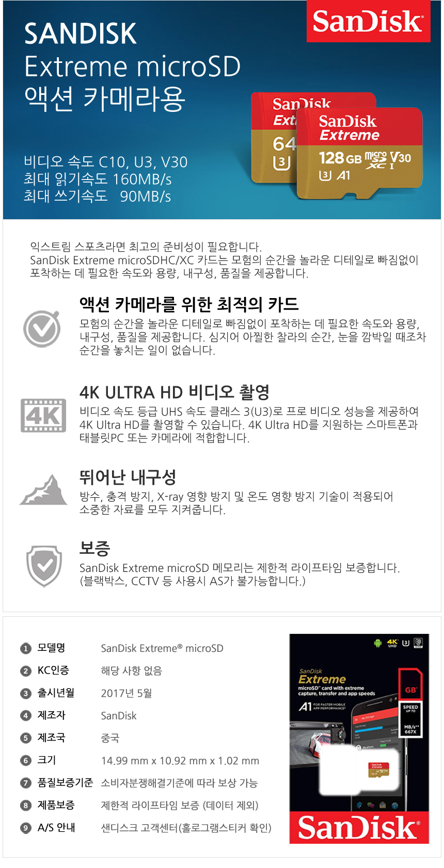The height and width of the screenshot is (868, 444).
Task: Click the 4K film frame icon
Action: tap(43, 415)
